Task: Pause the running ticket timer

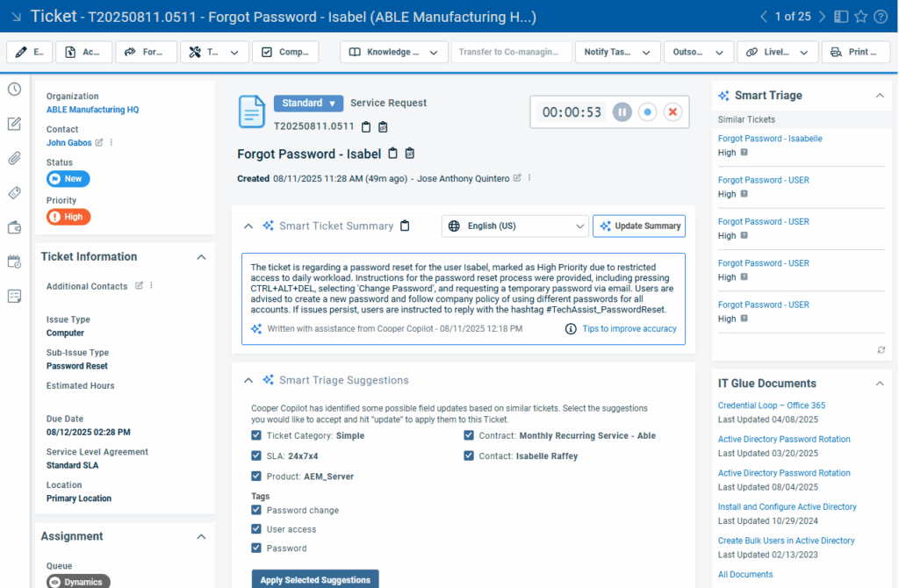Action: click(x=622, y=111)
